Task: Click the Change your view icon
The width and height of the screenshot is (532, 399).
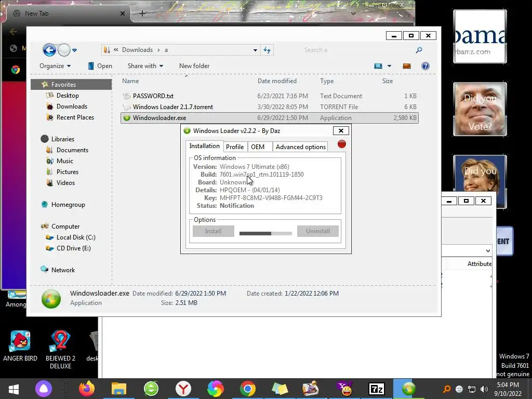Action: 378,66
